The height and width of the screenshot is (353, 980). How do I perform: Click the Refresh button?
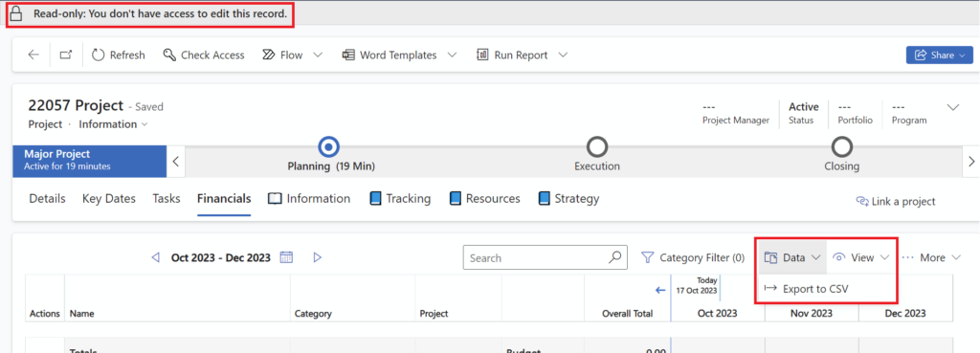tap(118, 55)
